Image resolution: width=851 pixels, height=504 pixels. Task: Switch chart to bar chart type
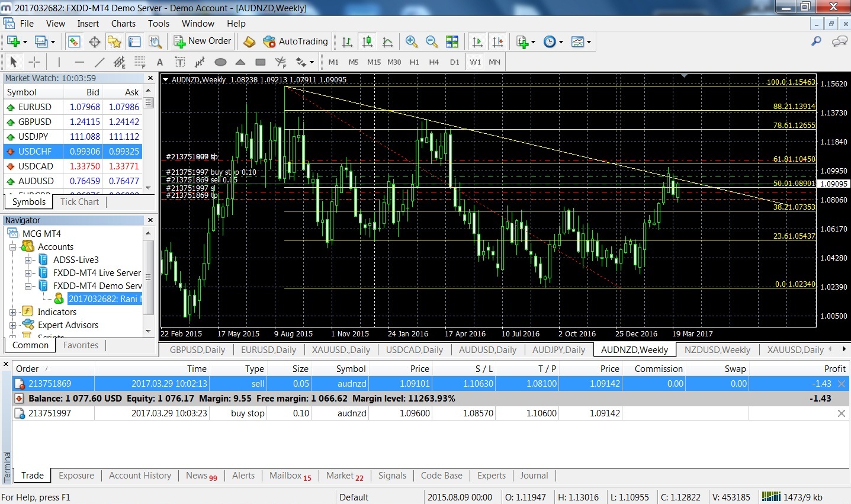coord(348,41)
